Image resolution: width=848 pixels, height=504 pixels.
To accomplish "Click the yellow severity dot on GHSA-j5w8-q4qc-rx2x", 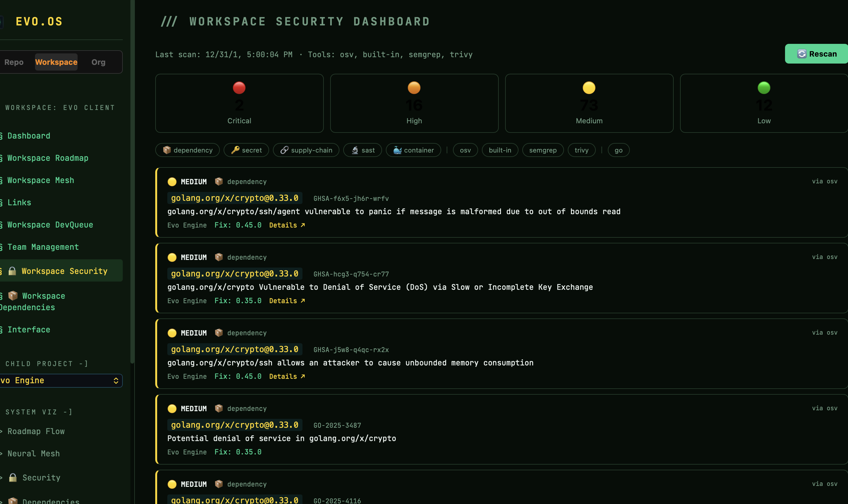I will pos(172,333).
